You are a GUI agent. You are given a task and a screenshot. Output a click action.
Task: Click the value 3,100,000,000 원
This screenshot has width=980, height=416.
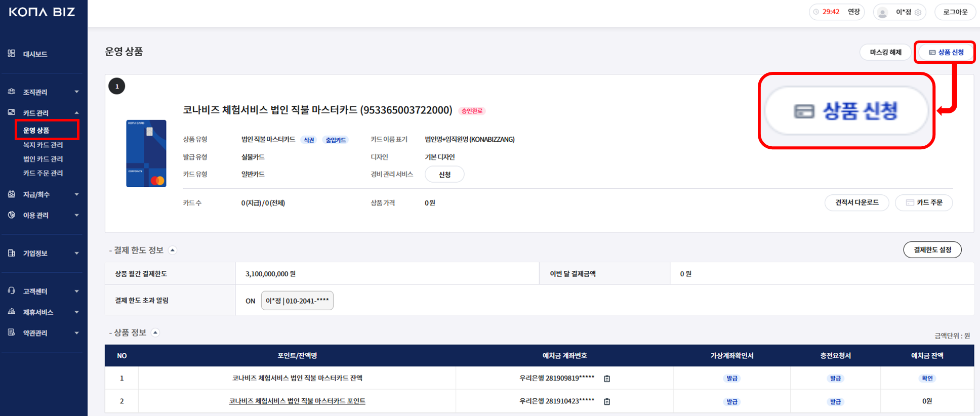(270, 274)
